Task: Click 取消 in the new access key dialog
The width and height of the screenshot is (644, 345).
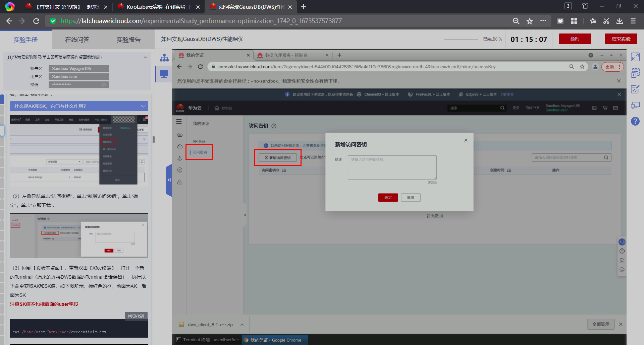Action: tap(411, 198)
